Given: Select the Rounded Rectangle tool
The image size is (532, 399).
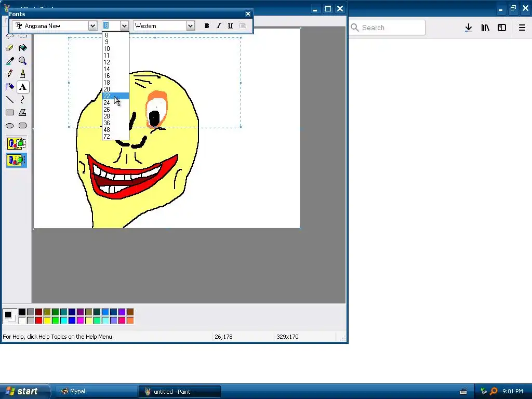Looking at the screenshot, I should [x=23, y=126].
